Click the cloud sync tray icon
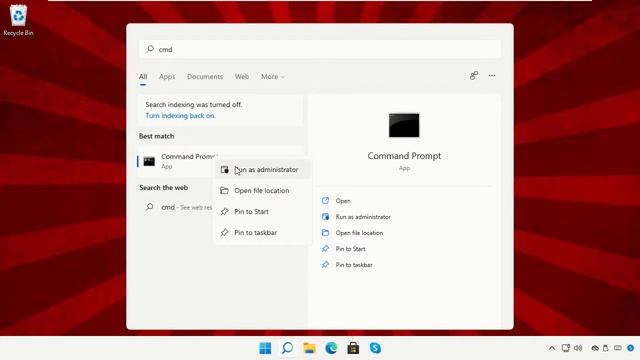The image size is (640, 360). coord(595,348)
